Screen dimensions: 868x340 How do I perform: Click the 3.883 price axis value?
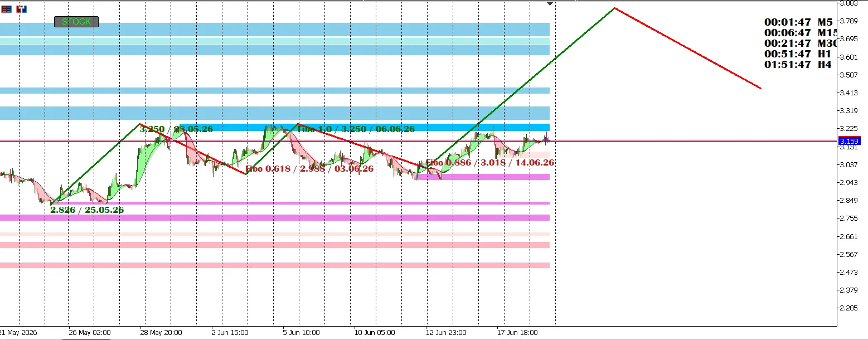pos(849,3)
